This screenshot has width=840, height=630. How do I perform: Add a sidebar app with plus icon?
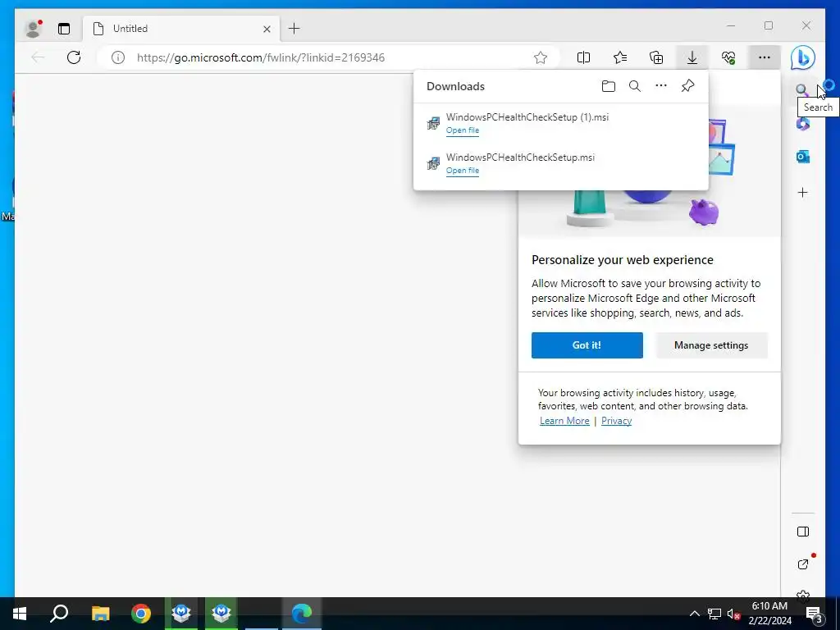[x=802, y=192]
